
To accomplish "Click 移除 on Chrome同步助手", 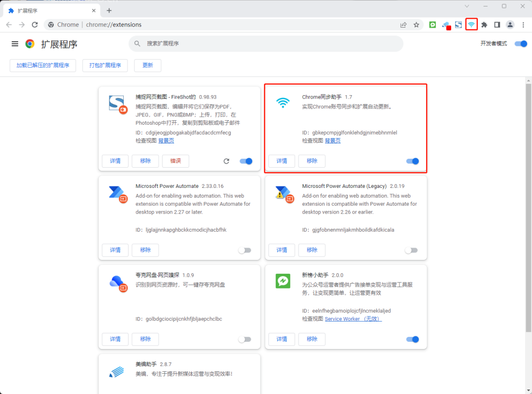I will tap(312, 161).
